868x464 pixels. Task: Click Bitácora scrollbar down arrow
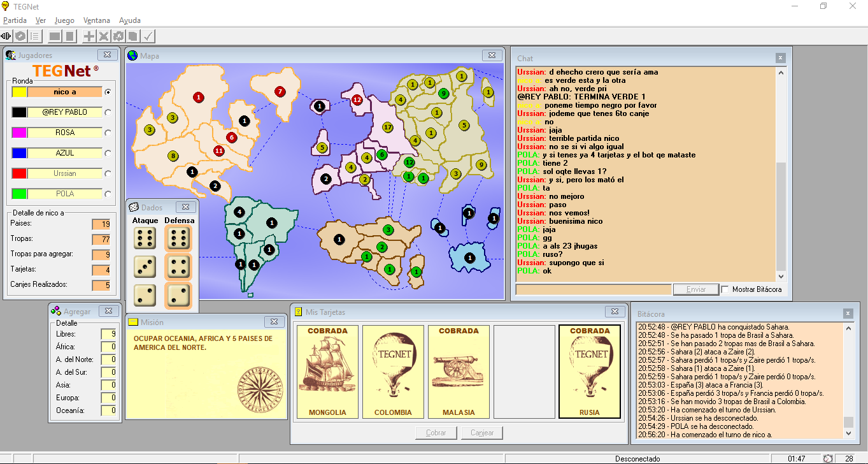point(848,433)
